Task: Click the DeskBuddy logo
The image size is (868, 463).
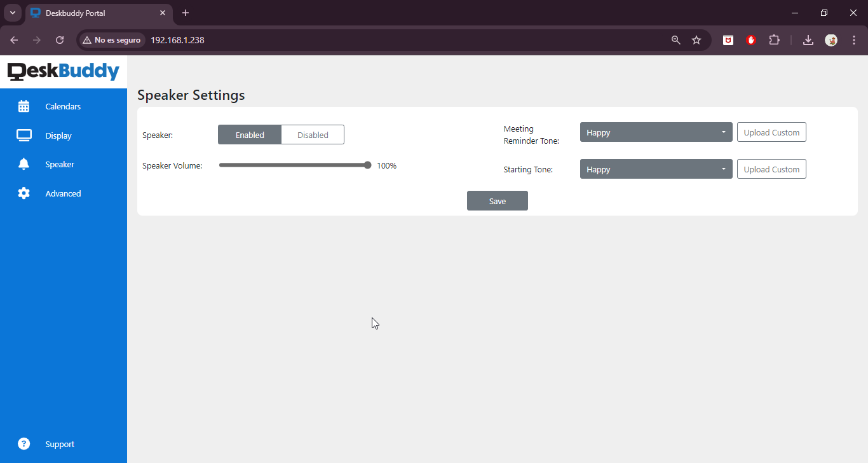Action: (x=64, y=71)
